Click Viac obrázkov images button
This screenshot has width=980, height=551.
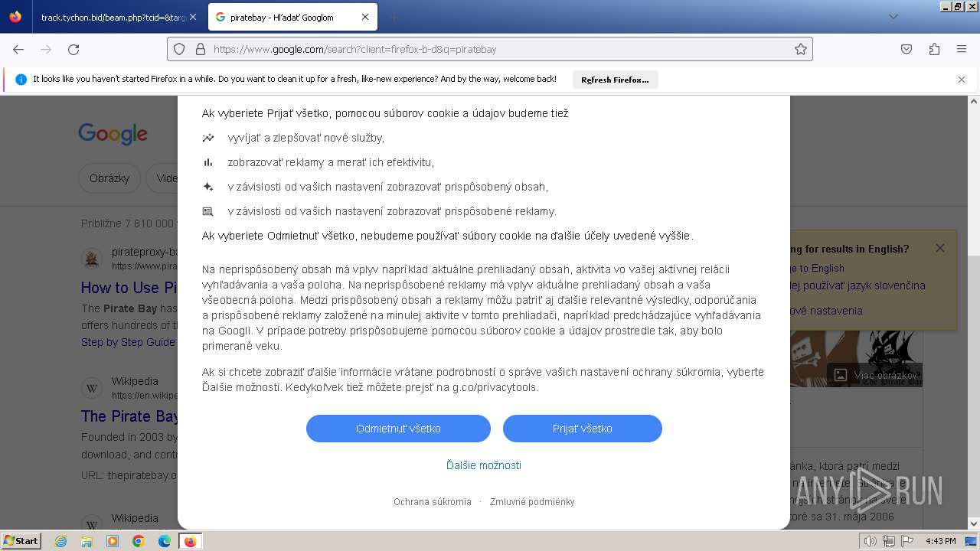tap(874, 375)
